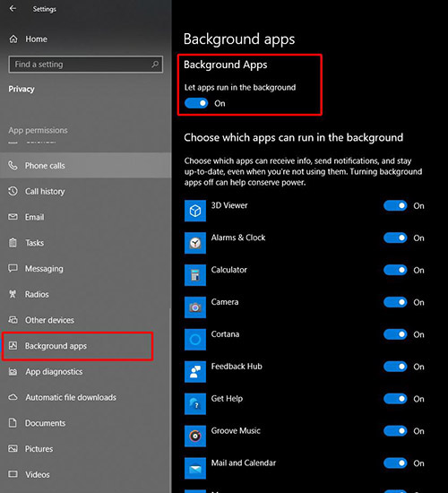Viewport: 448px width, 493px height.
Task: Click the Alarms & Clock app icon
Action: (x=195, y=243)
